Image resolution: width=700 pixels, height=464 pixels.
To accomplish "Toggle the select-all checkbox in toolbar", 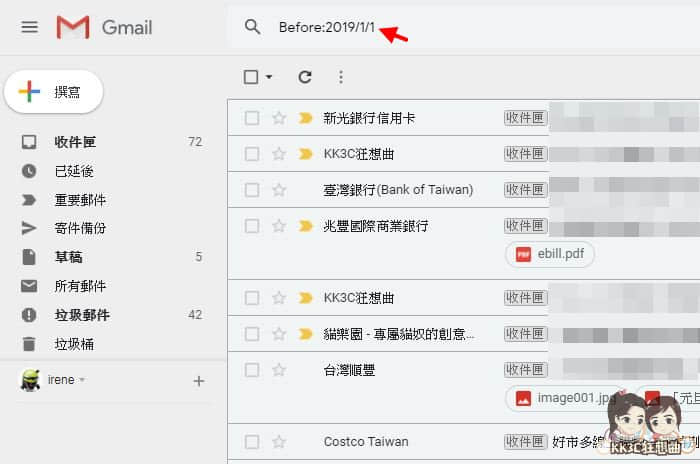I will point(251,77).
